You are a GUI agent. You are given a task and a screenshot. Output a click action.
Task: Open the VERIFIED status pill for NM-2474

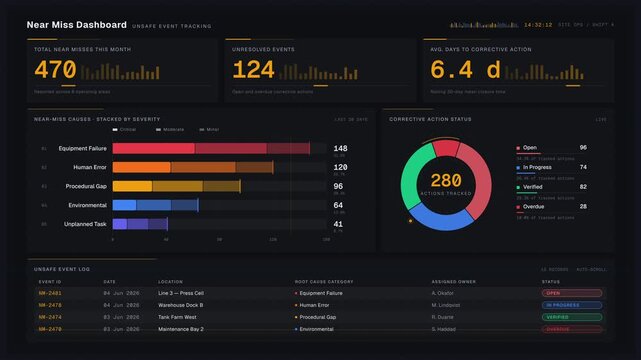[x=572, y=317]
